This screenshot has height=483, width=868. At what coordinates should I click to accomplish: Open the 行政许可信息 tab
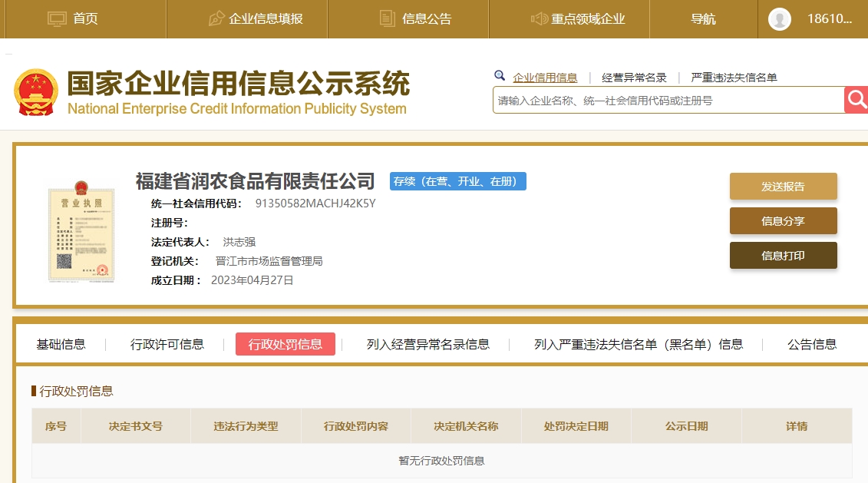coord(167,344)
